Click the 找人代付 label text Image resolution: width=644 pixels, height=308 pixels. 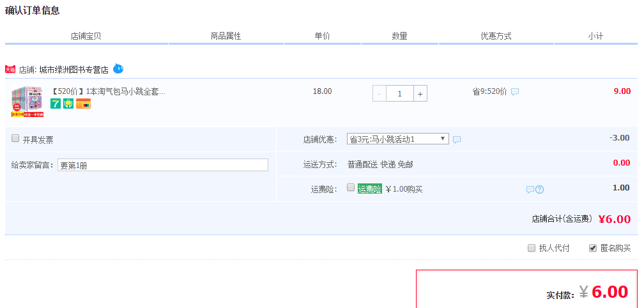pos(555,248)
